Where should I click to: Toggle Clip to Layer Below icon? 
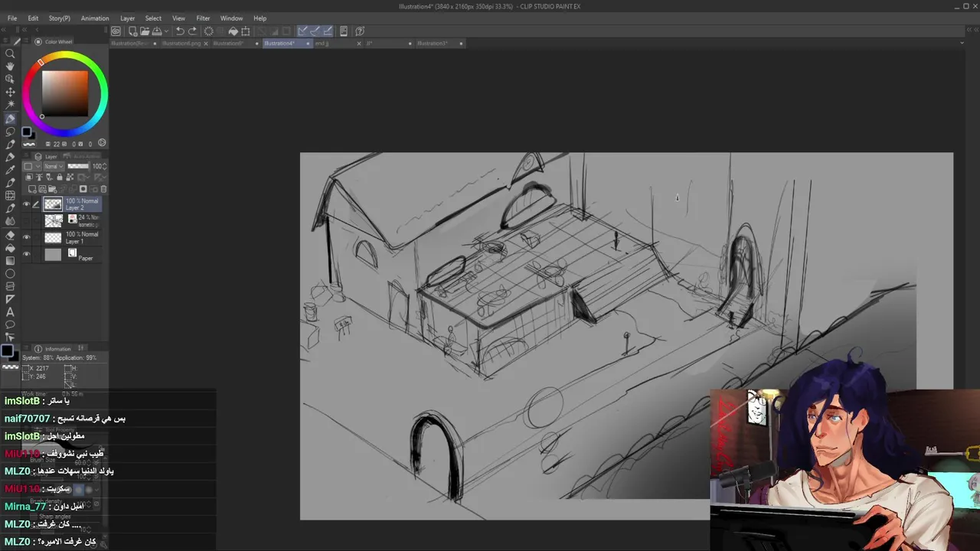point(29,177)
